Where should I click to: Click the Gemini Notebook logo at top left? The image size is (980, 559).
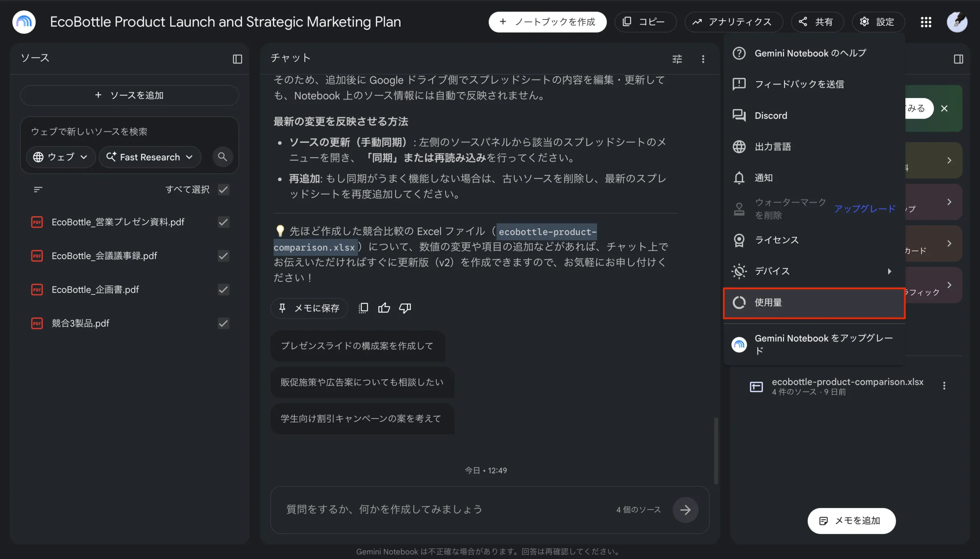point(24,22)
